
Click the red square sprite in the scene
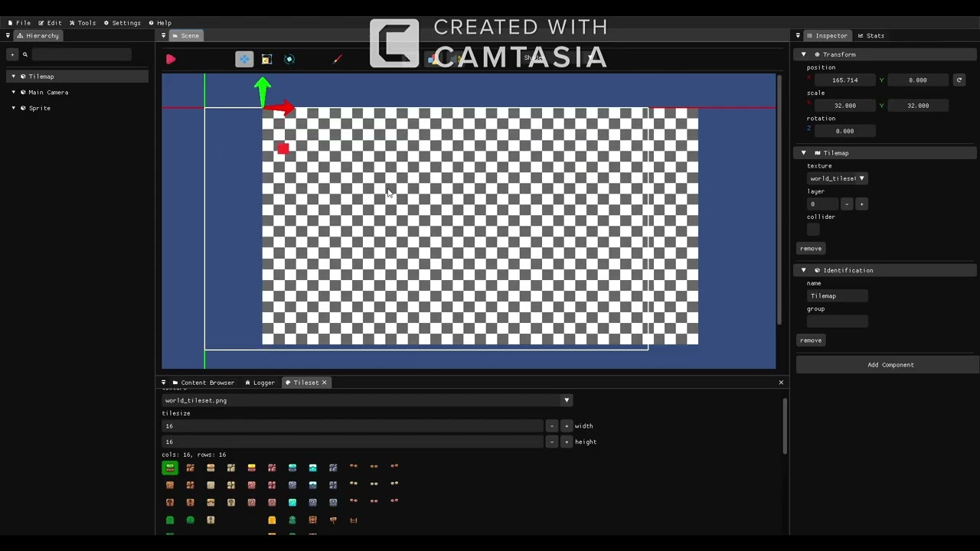(283, 149)
